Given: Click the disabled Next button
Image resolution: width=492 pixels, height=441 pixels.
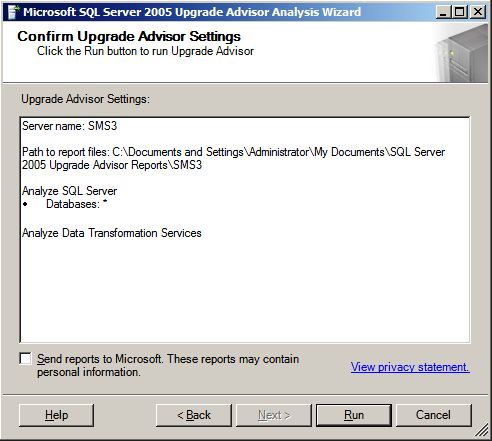Looking at the screenshot, I should tap(274, 415).
